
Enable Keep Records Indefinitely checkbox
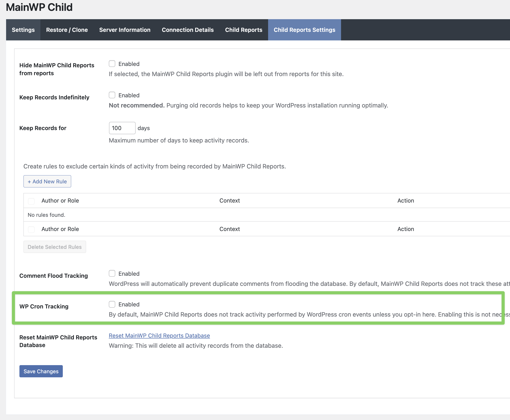(112, 95)
